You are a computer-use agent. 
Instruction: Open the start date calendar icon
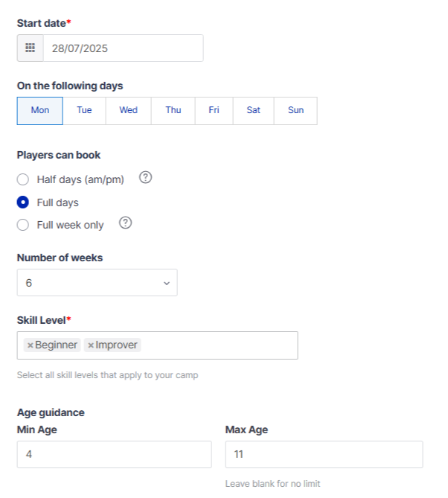31,48
